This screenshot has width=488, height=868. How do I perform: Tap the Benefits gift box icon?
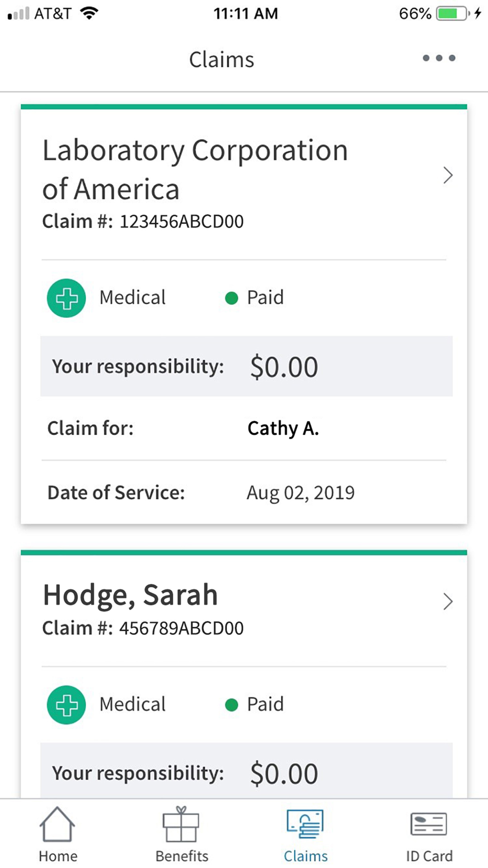181,824
